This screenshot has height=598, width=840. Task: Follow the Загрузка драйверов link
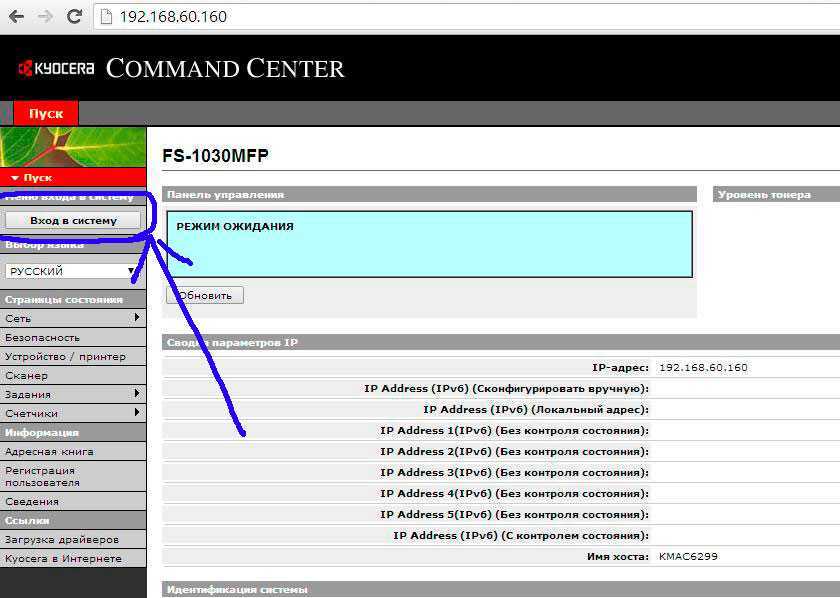click(73, 540)
